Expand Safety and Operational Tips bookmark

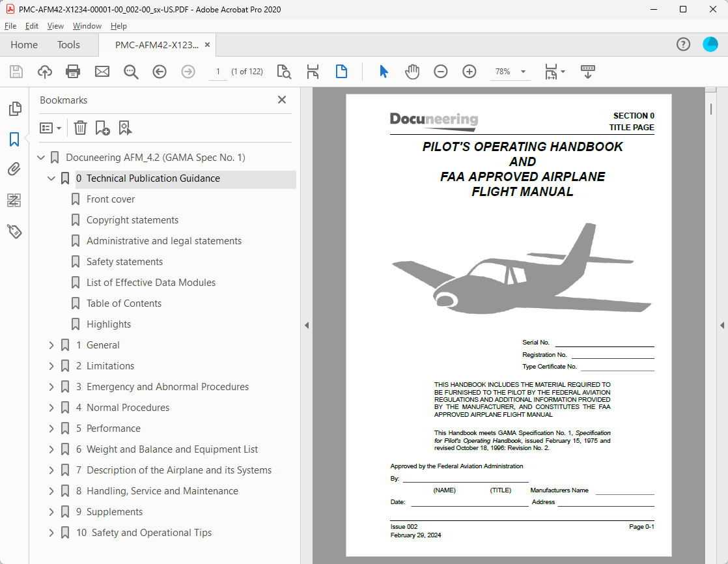(x=51, y=533)
